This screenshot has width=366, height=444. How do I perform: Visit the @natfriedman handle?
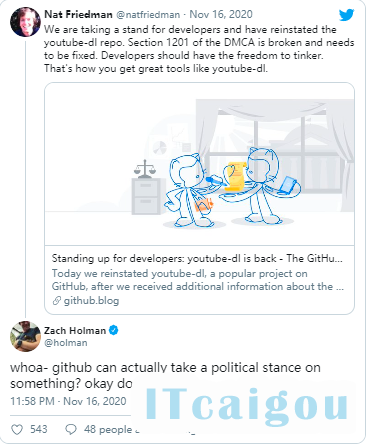point(148,15)
